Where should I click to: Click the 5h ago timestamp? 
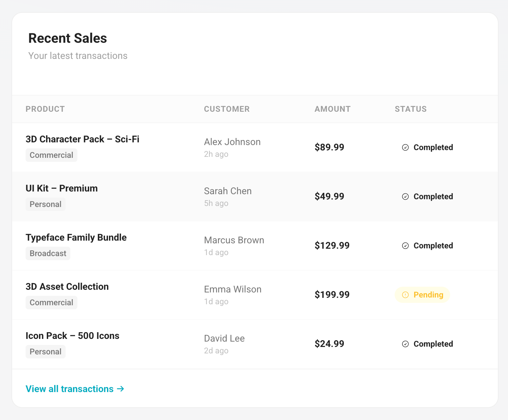[x=216, y=203]
